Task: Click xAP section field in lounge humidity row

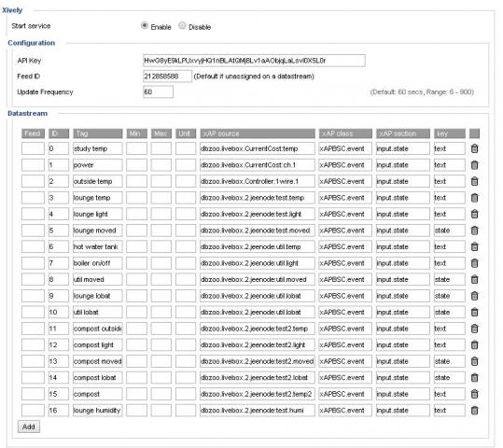Action: point(403,411)
